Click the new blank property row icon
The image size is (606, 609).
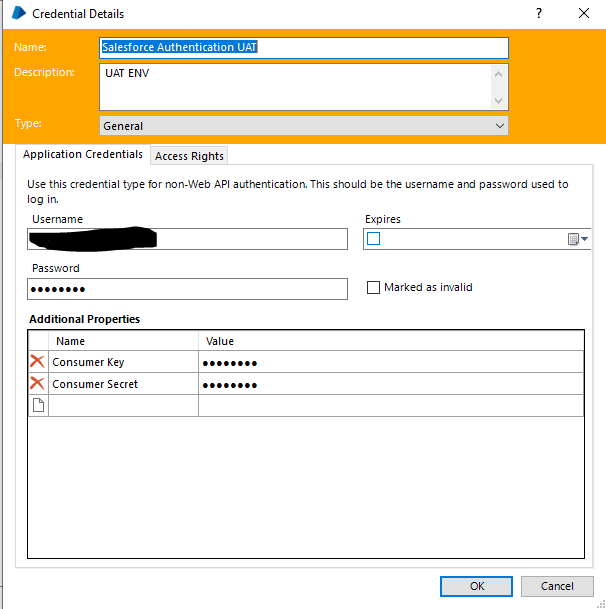[x=38, y=405]
